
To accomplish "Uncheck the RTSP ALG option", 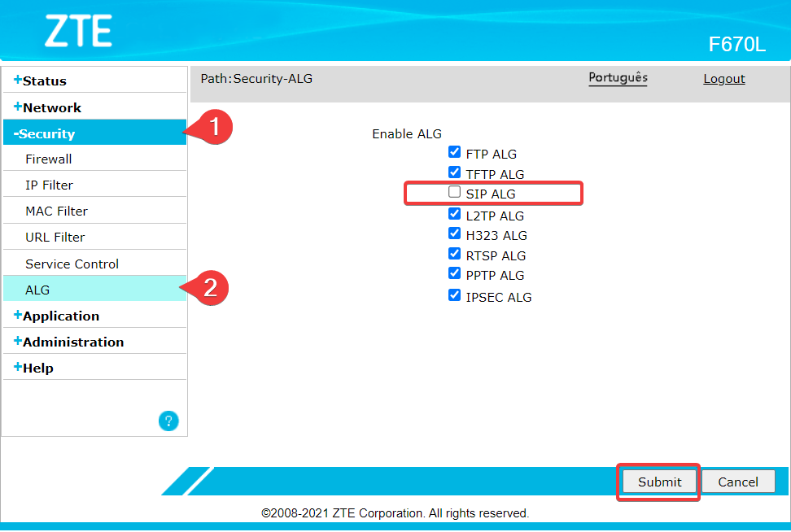I will (455, 255).
